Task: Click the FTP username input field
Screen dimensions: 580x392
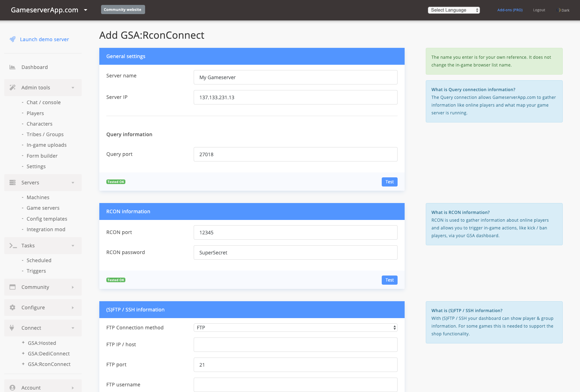Action: click(295, 385)
